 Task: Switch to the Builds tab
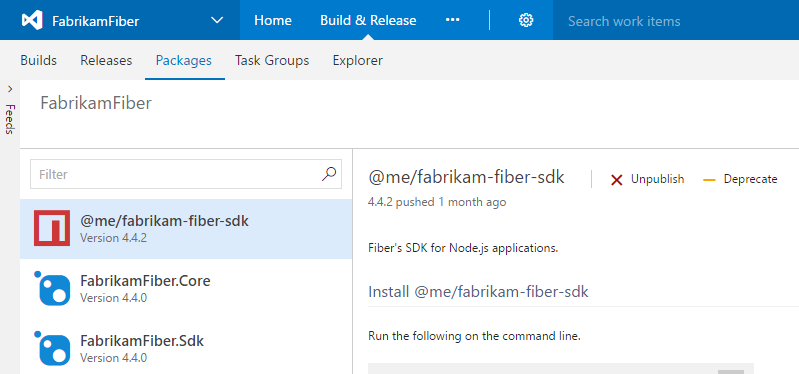click(38, 60)
